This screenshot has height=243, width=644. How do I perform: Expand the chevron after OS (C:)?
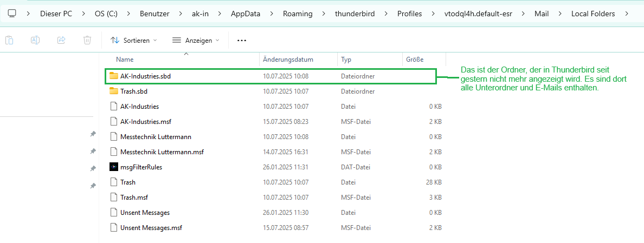(x=128, y=14)
